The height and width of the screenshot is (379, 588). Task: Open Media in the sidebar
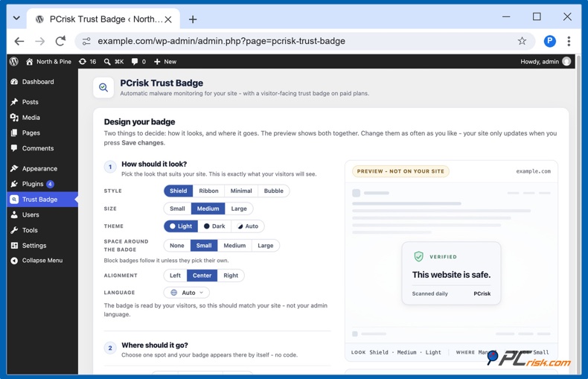pyautogui.click(x=42, y=118)
